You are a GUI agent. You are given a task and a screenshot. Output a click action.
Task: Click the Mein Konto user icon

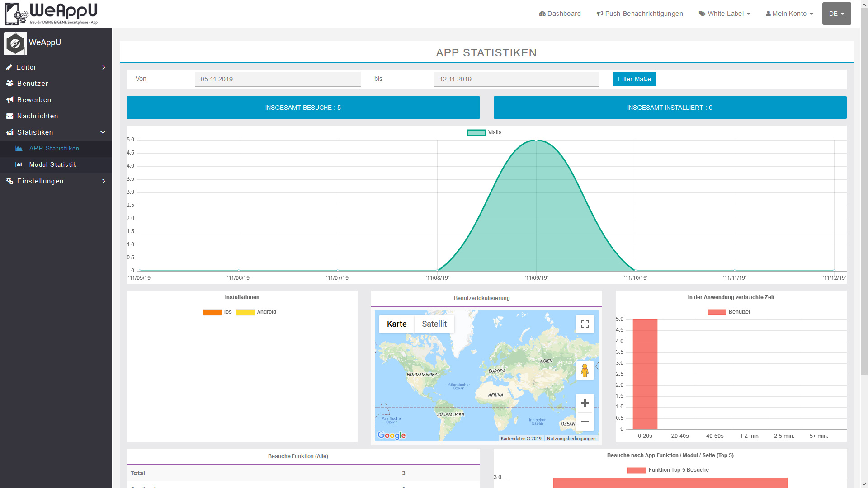[768, 14]
